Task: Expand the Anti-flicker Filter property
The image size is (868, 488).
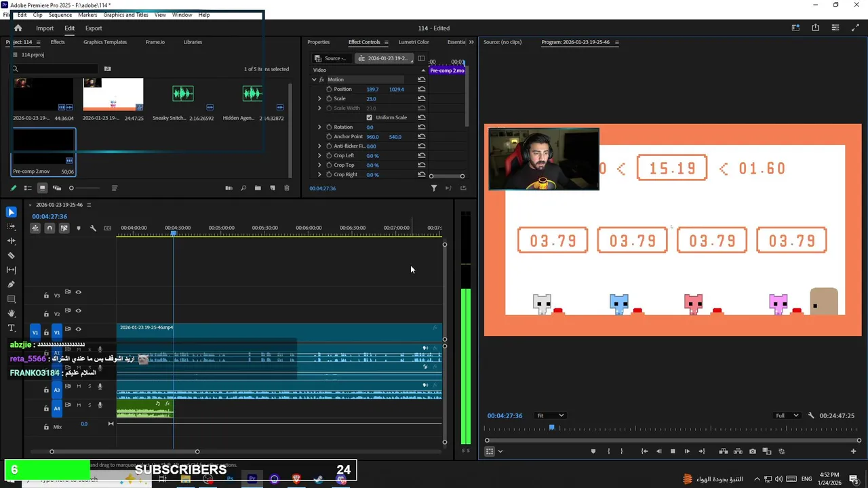Action: (x=319, y=146)
